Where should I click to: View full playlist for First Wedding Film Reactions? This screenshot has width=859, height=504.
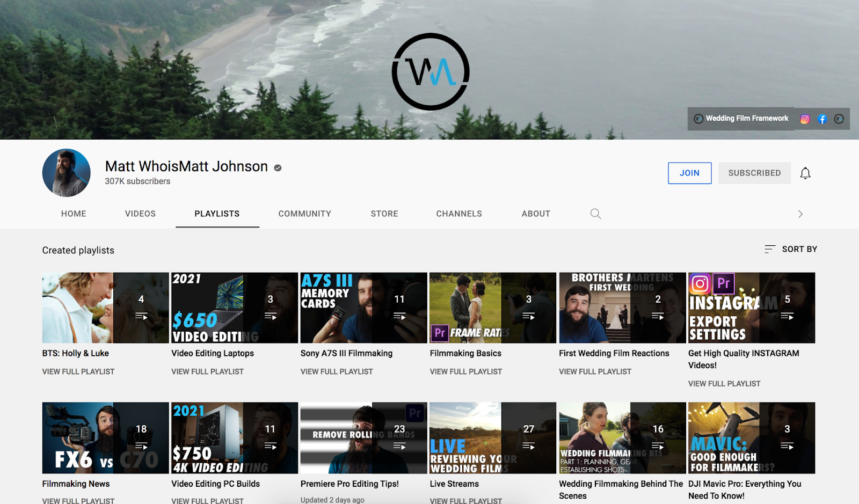coord(595,371)
